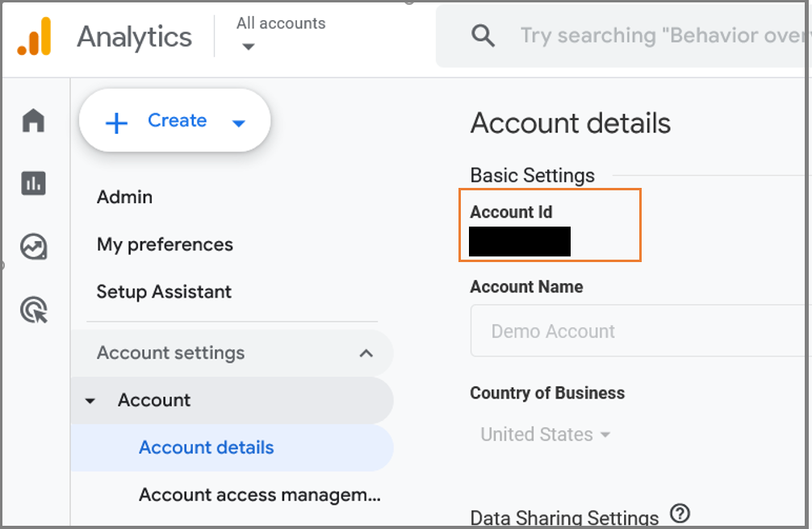Open Data Sharing Settings help icon
The width and height of the screenshot is (812, 529).
pyautogui.click(x=680, y=514)
